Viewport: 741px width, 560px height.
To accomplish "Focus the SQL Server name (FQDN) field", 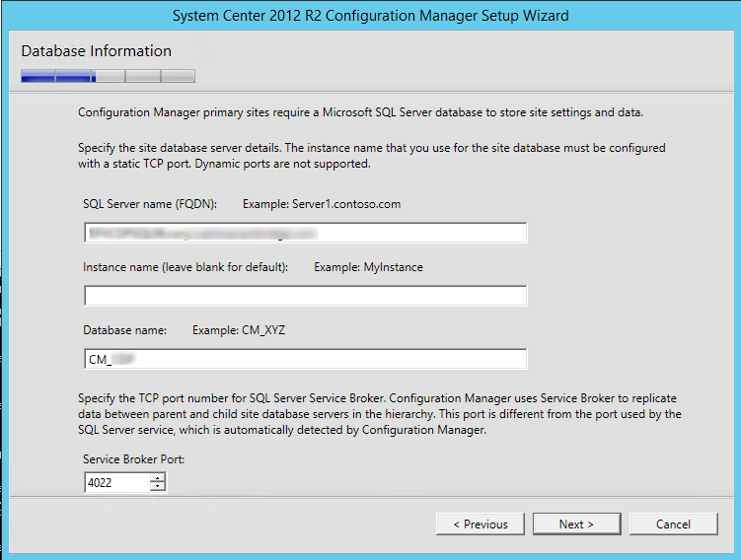I will pos(305,233).
